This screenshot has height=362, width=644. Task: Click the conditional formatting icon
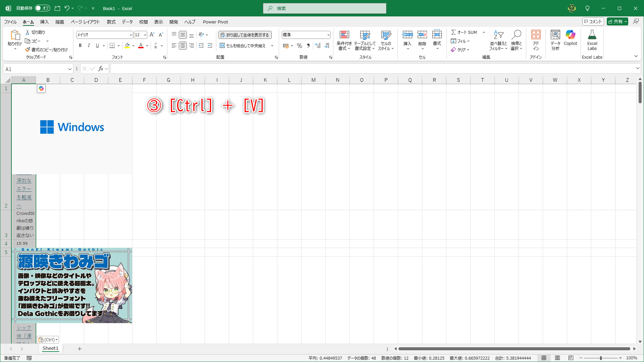[x=344, y=35]
